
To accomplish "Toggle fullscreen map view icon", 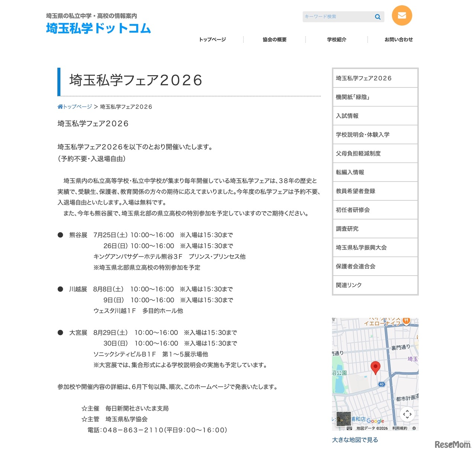I will (x=407, y=414).
